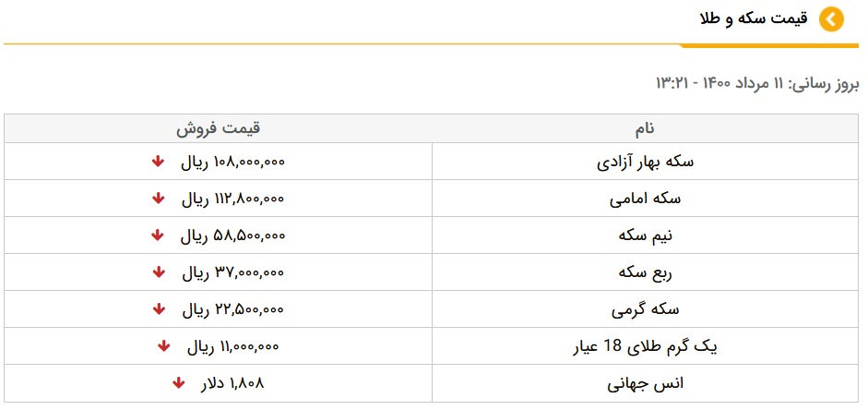
Task: Click red arrow beside 18-carat gold price
Action: click(x=164, y=346)
